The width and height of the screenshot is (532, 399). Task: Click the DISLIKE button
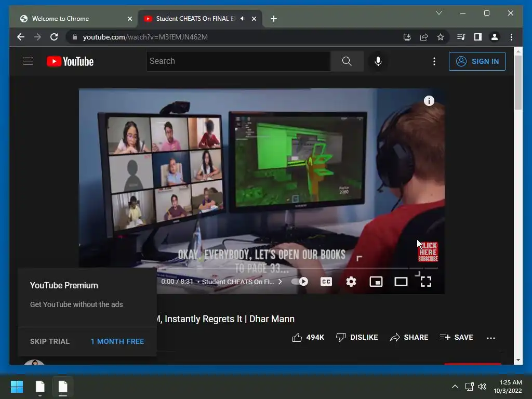[x=357, y=337]
